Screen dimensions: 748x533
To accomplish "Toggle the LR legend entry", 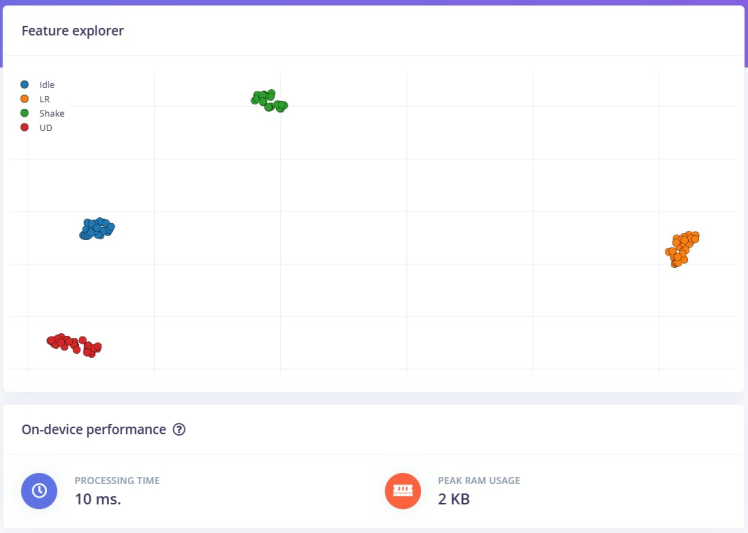I will coord(35,99).
